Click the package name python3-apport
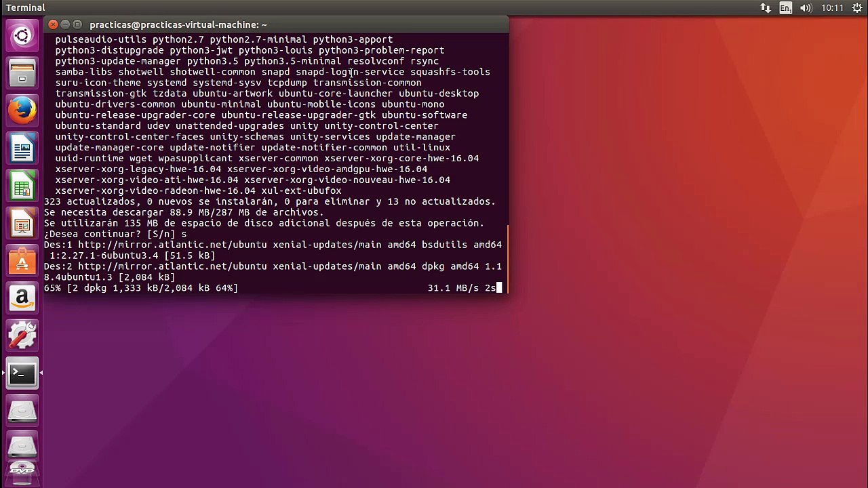Viewport: 868px width, 488px height. click(x=353, y=39)
